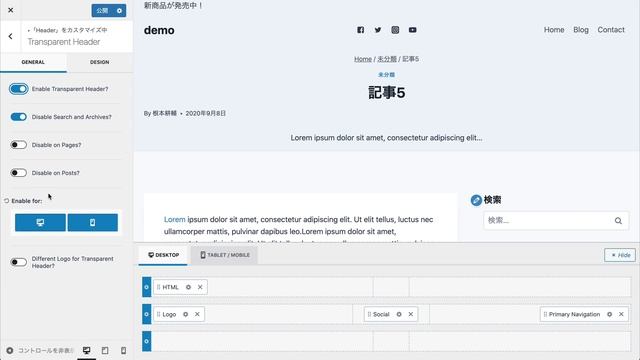Switch builder to DESKTOP tab
Viewport: 640px width, 360px height.
163,255
